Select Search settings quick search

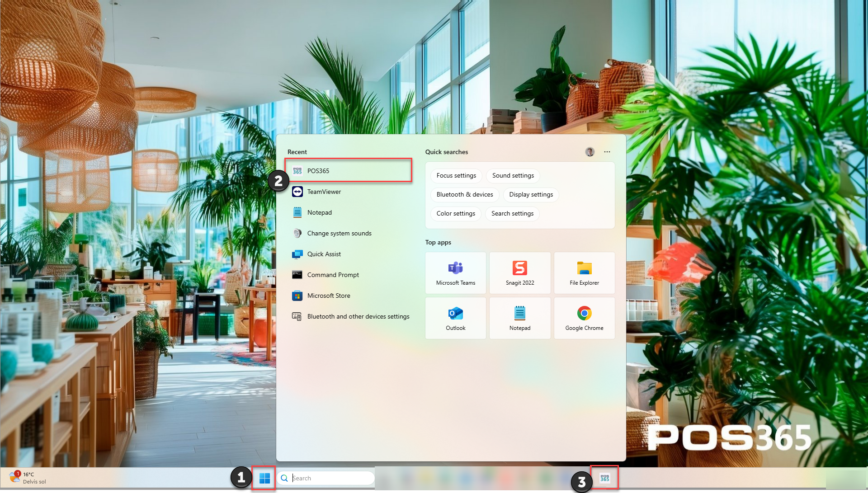pos(512,213)
